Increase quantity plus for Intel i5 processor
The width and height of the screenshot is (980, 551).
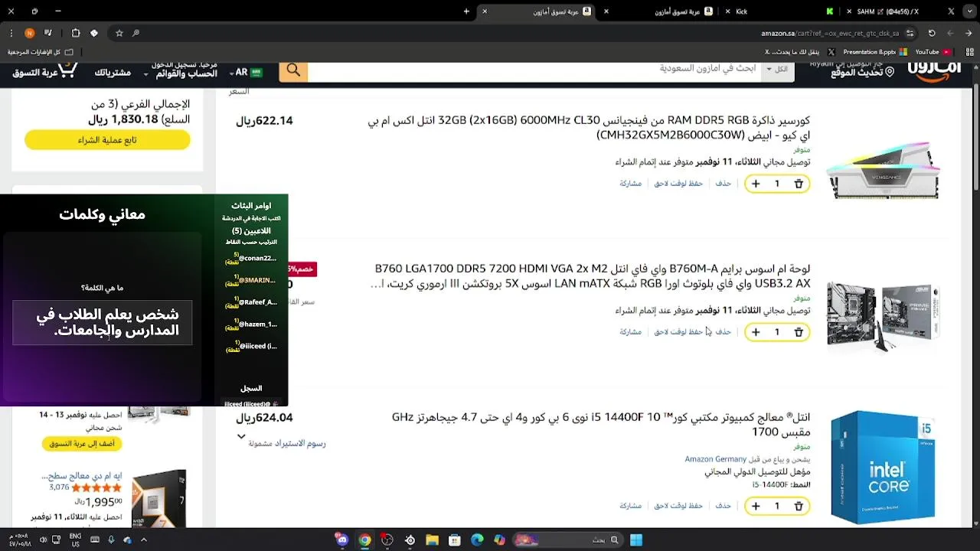point(756,506)
